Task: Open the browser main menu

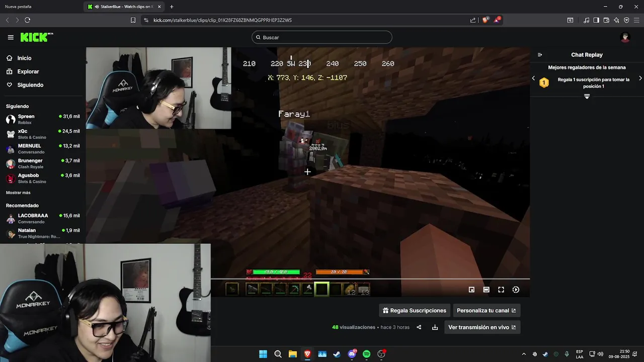Action: coord(636,20)
